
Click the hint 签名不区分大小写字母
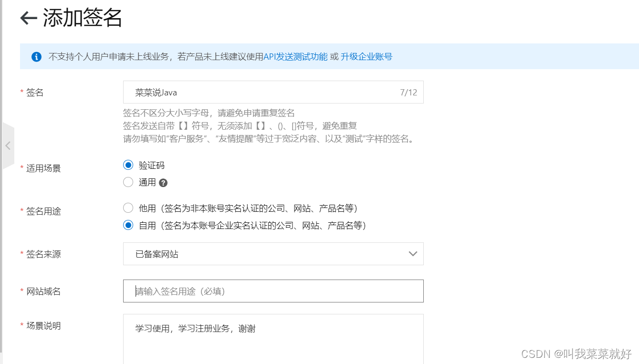click(209, 113)
